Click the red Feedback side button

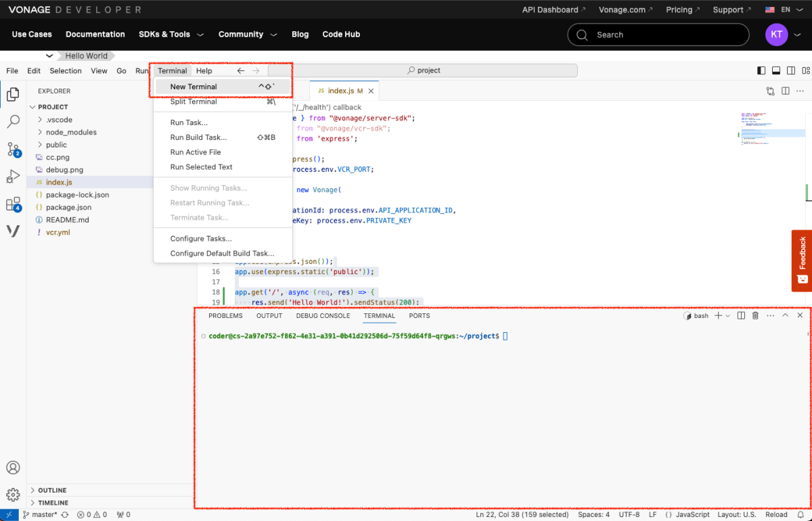click(x=802, y=260)
